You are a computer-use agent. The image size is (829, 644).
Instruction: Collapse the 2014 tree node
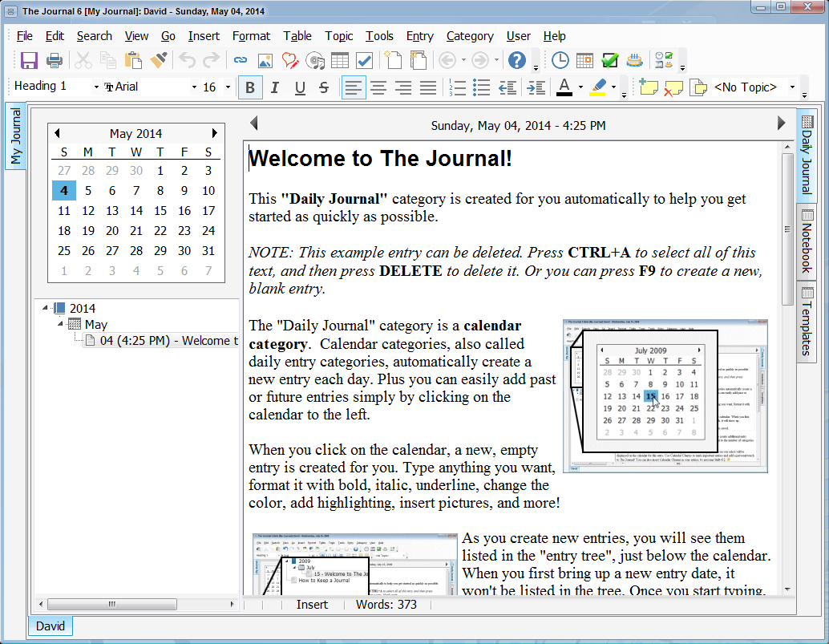[x=45, y=308]
